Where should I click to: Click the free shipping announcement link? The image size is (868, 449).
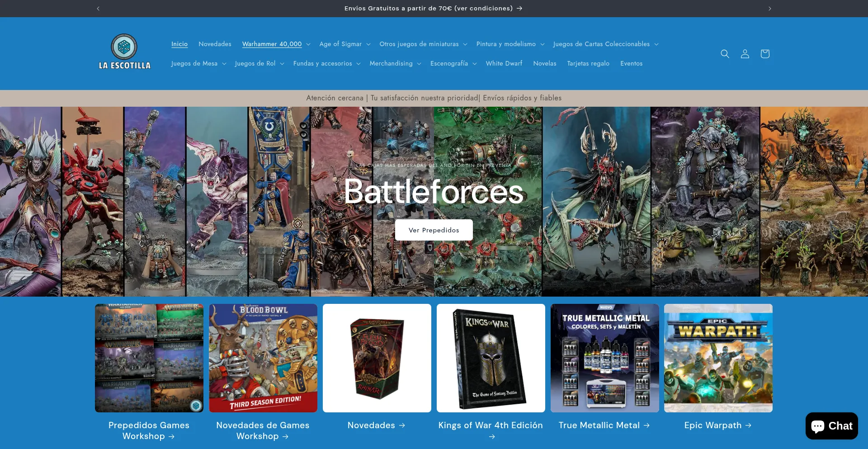pyautogui.click(x=433, y=9)
